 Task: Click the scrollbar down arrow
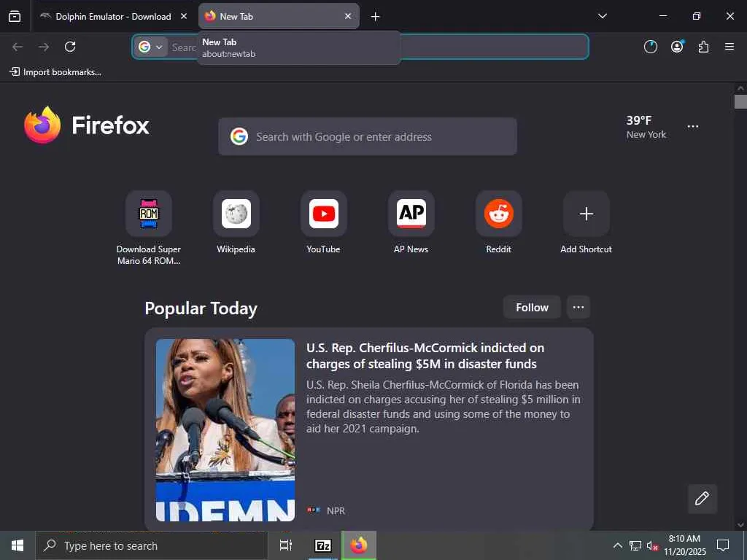[740, 525]
